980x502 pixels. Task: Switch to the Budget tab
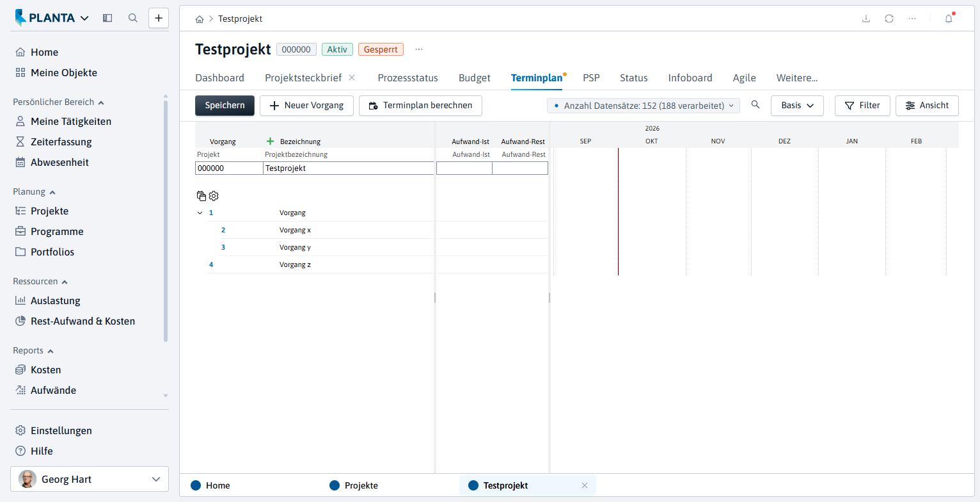click(x=475, y=78)
